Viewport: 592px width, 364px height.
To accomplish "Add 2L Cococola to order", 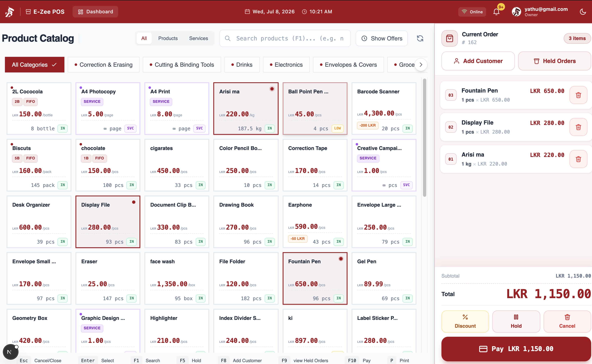I will pos(39,109).
